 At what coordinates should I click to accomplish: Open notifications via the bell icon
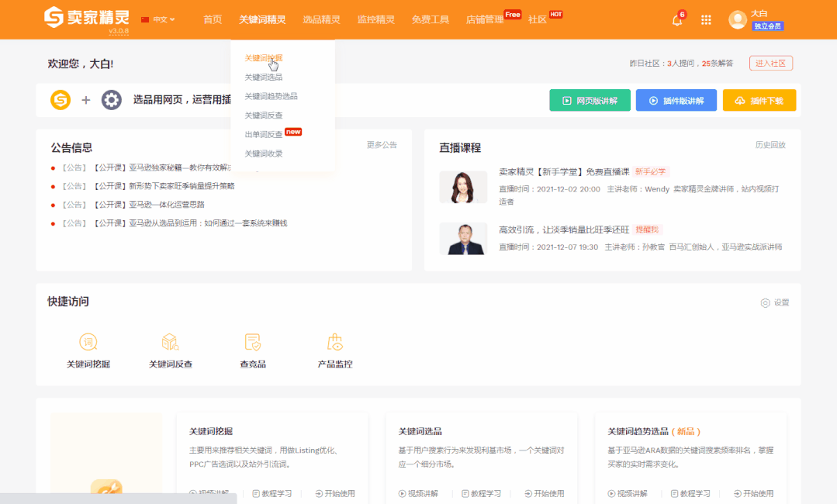[x=676, y=19]
